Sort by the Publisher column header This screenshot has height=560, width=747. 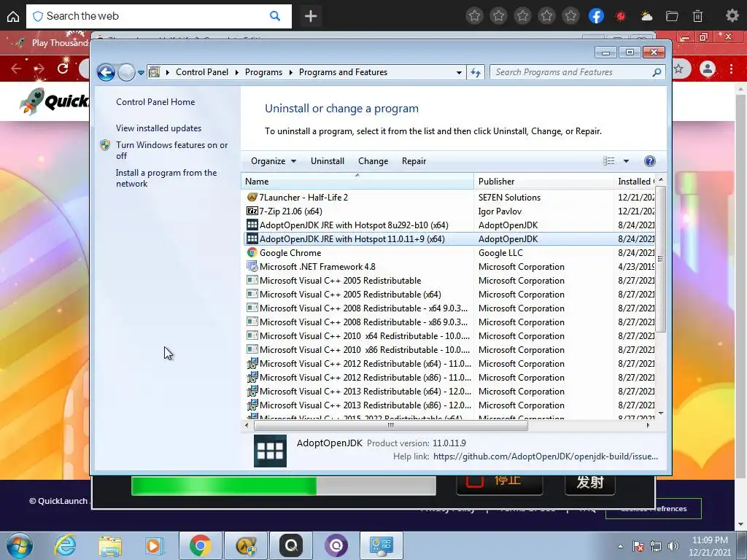pyautogui.click(x=543, y=182)
